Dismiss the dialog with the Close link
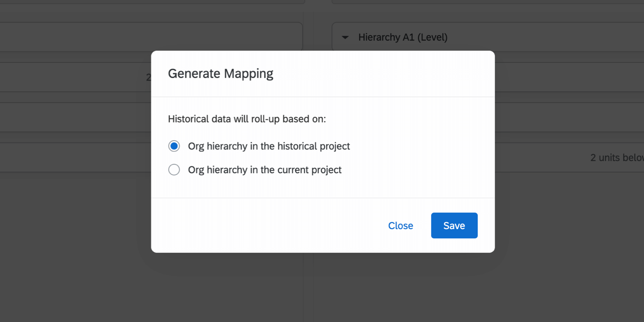The image size is (644, 322). coord(400,226)
